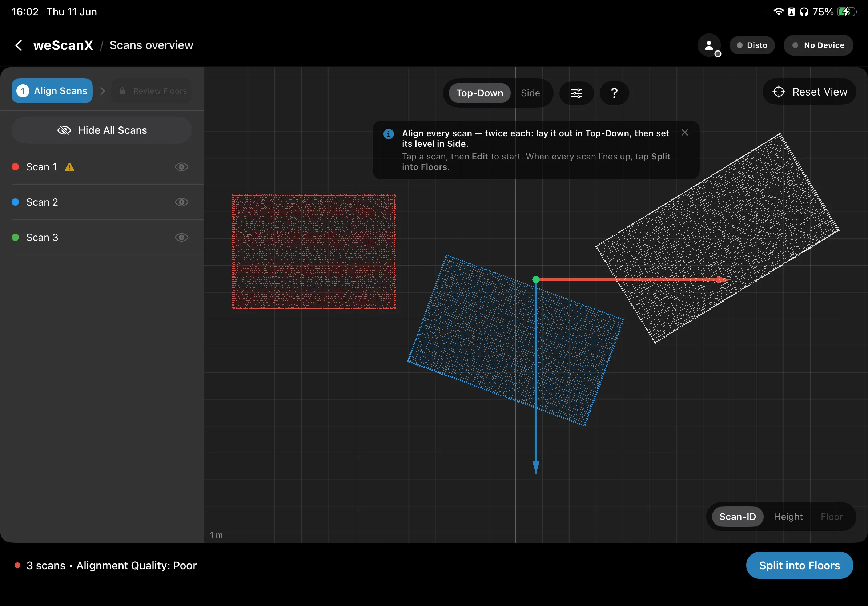Screen dimensions: 868x606
Task: Click the battery charging indicator
Action: point(846,12)
